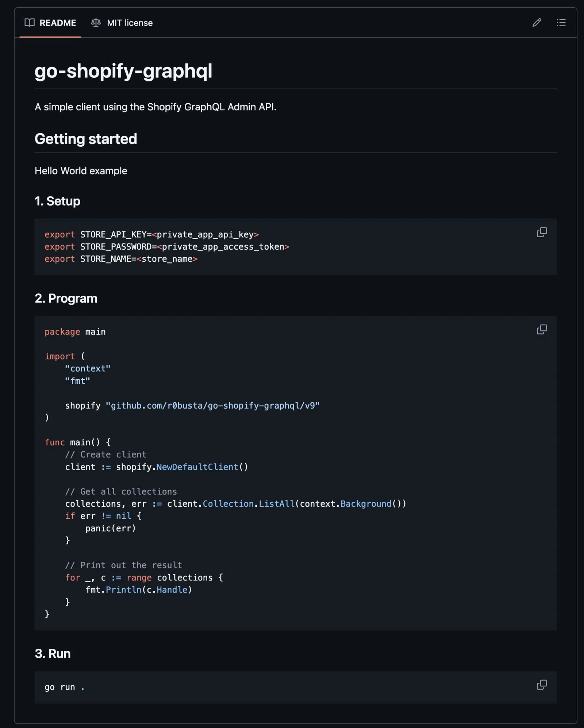Copy the Setup export commands code block
Image resolution: width=584 pixels, height=728 pixels.
[542, 232]
